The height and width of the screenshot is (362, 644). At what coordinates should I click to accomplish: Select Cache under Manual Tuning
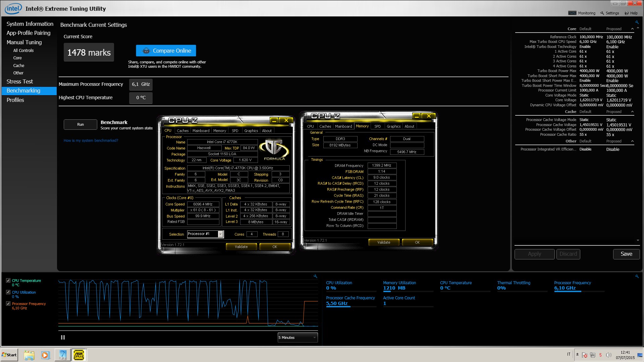[19, 66]
